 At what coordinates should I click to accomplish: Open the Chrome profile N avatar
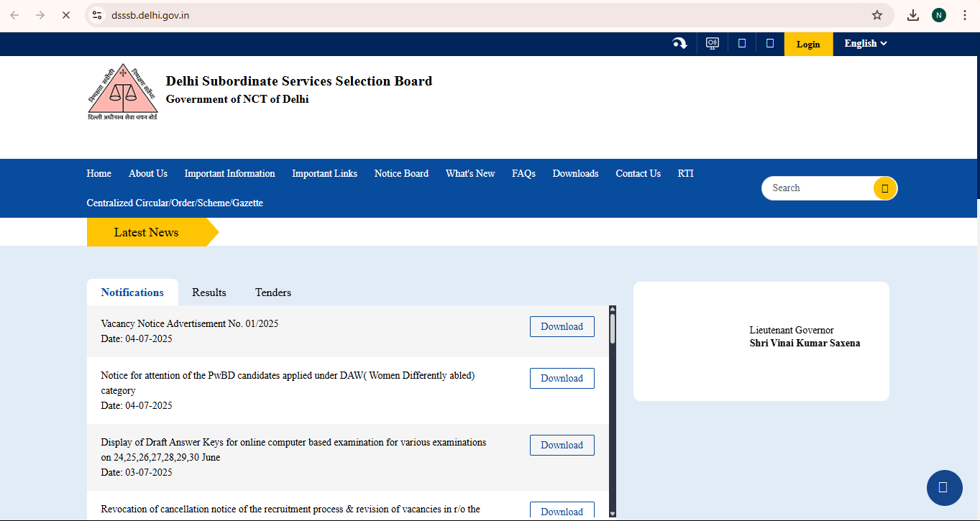click(938, 15)
